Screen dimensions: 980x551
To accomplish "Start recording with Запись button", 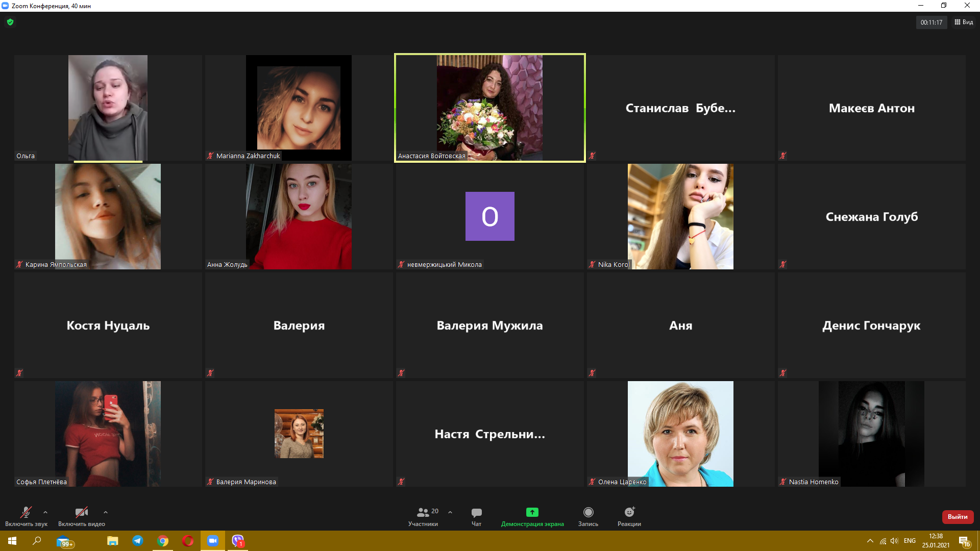I will pyautogui.click(x=588, y=516).
